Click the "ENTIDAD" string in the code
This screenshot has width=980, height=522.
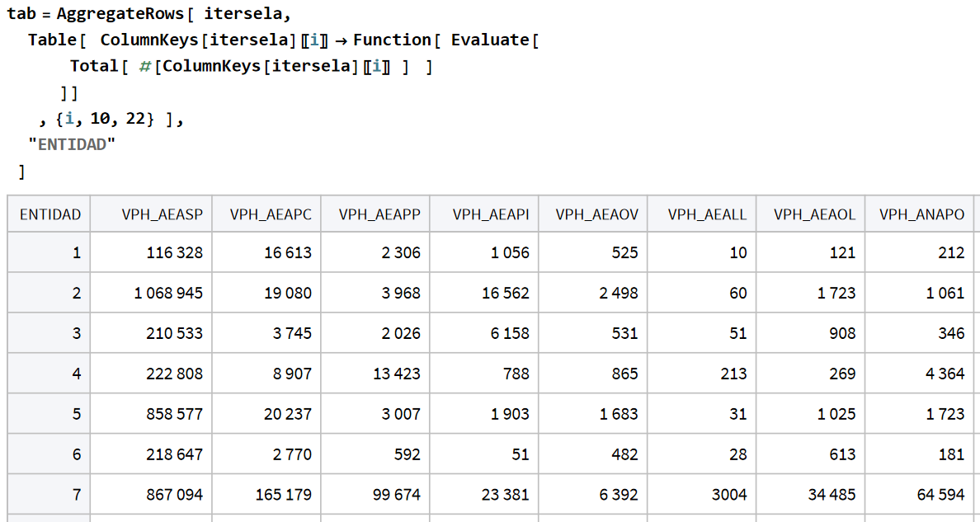(x=72, y=144)
